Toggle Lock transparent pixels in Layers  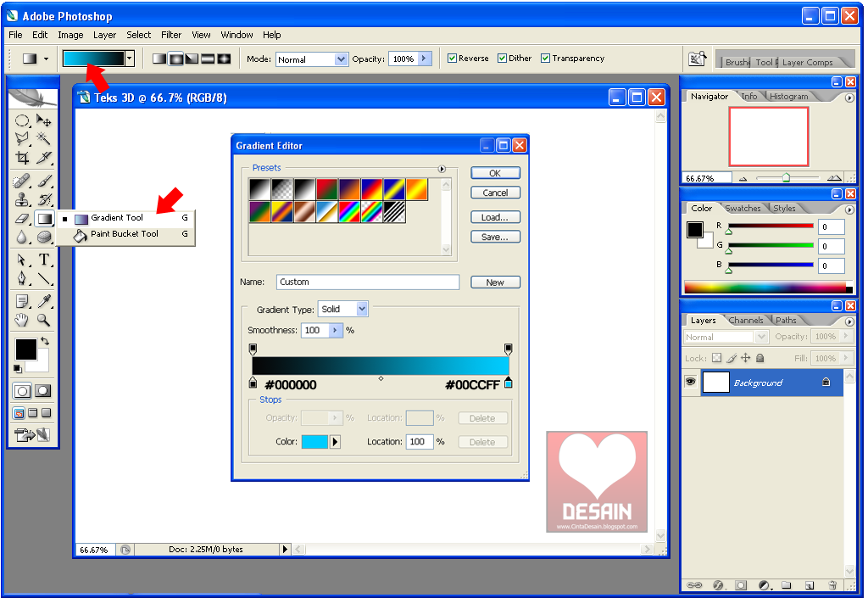coord(717,358)
